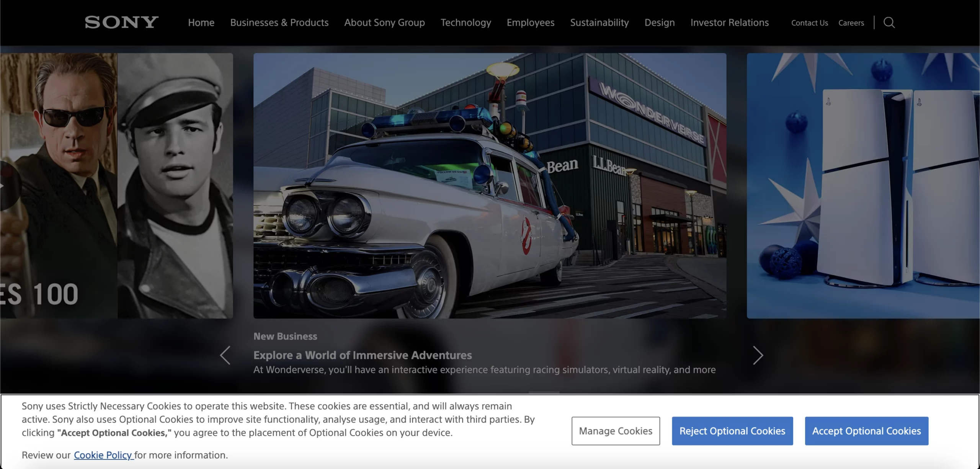Viewport: 980px width, 469px height.
Task: Go to Employees section
Action: click(x=530, y=23)
